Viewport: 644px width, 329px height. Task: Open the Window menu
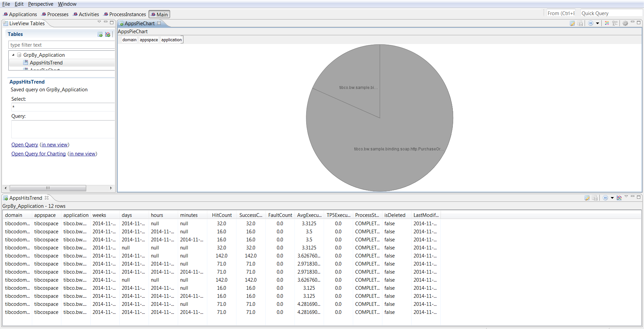coord(67,4)
